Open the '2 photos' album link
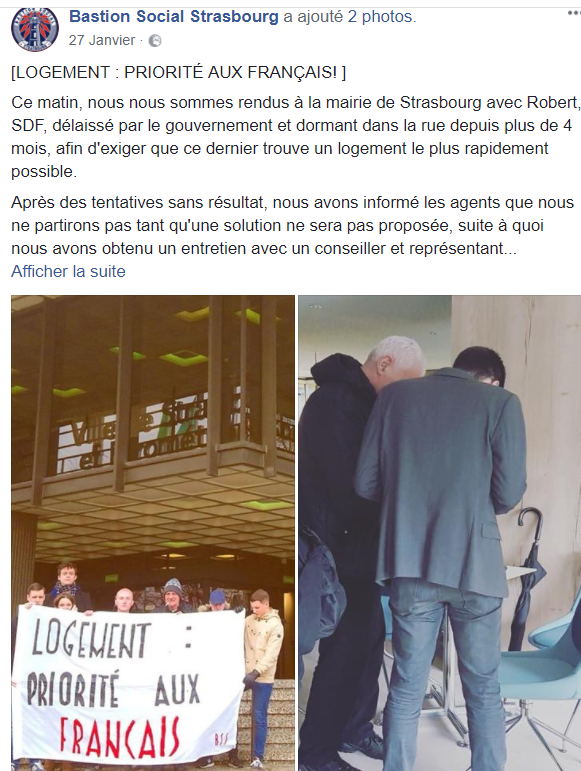The width and height of the screenshot is (581, 771). point(381,16)
